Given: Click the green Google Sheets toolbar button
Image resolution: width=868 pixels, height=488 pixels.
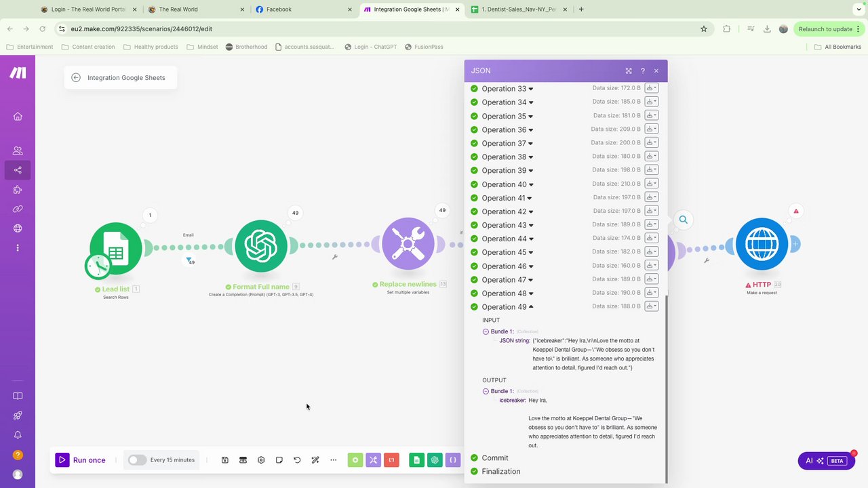Looking at the screenshot, I should pyautogui.click(x=417, y=460).
